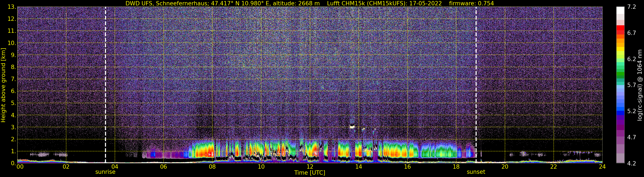Click the '00' time tick label
644x177 pixels.
click(20, 167)
